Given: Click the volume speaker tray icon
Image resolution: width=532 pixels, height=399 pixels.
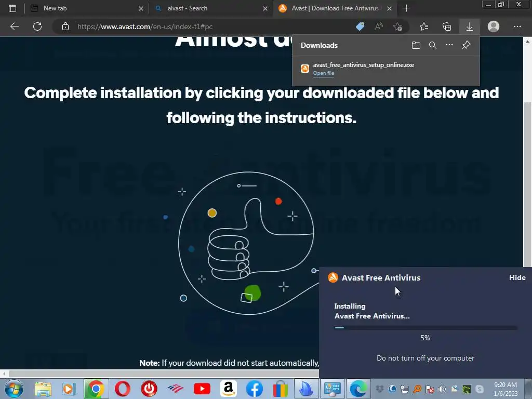Looking at the screenshot, I should (x=442, y=389).
